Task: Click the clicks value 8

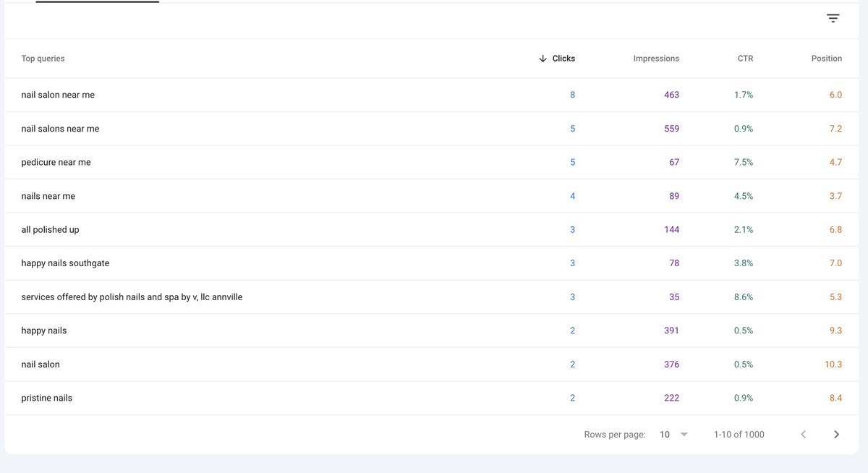Action: coord(572,95)
